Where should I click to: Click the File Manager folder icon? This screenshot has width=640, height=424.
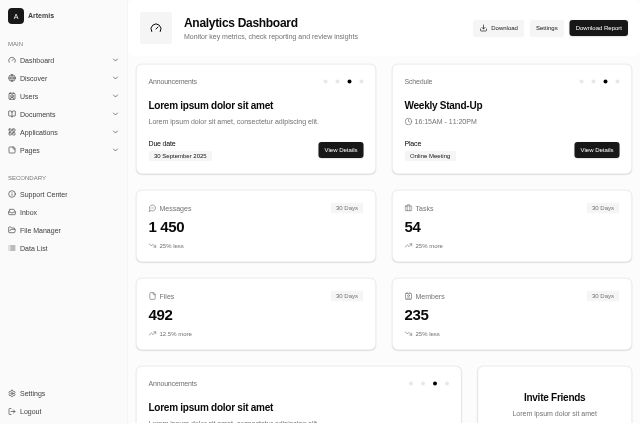(12, 230)
